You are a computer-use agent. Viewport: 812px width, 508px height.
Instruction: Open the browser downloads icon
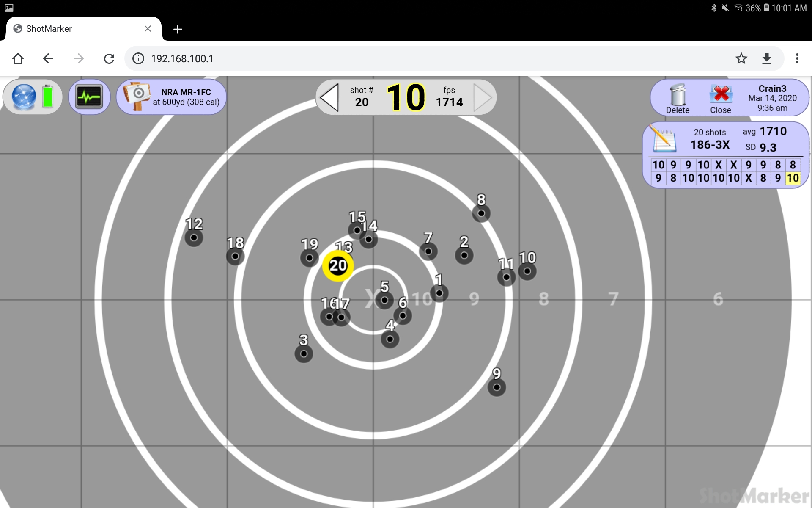point(766,58)
